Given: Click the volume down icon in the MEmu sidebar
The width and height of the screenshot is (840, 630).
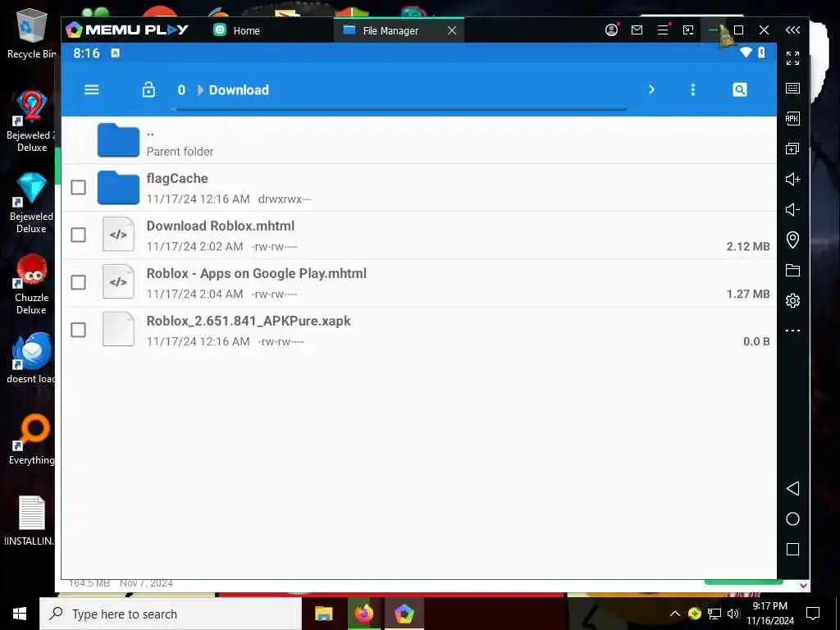Looking at the screenshot, I should tap(793, 209).
